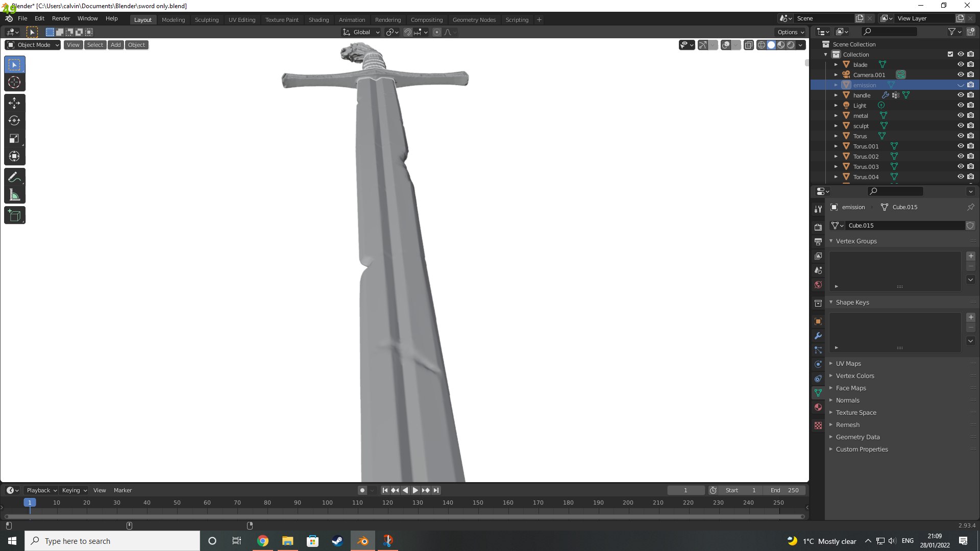Viewport: 980px width, 551px height.
Task: Select the Add Cube tool
Action: [x=14, y=215]
